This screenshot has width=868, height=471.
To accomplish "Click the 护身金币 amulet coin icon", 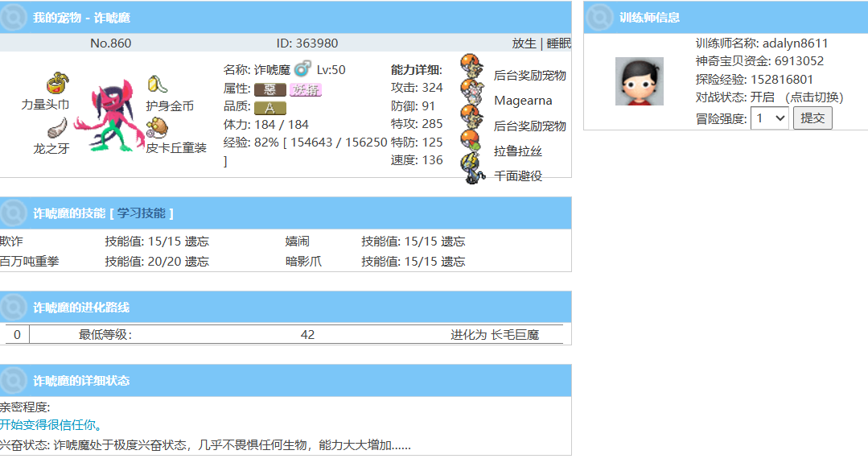I will point(156,85).
